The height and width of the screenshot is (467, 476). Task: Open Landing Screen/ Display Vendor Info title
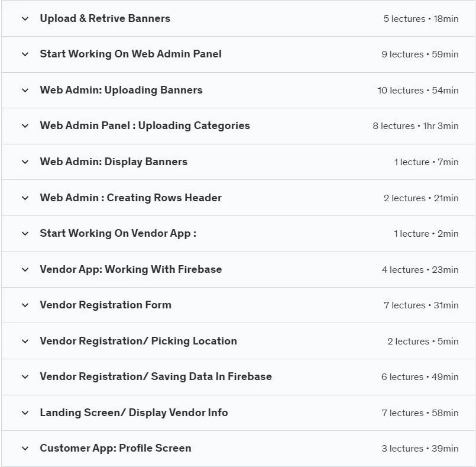pyautogui.click(x=134, y=413)
